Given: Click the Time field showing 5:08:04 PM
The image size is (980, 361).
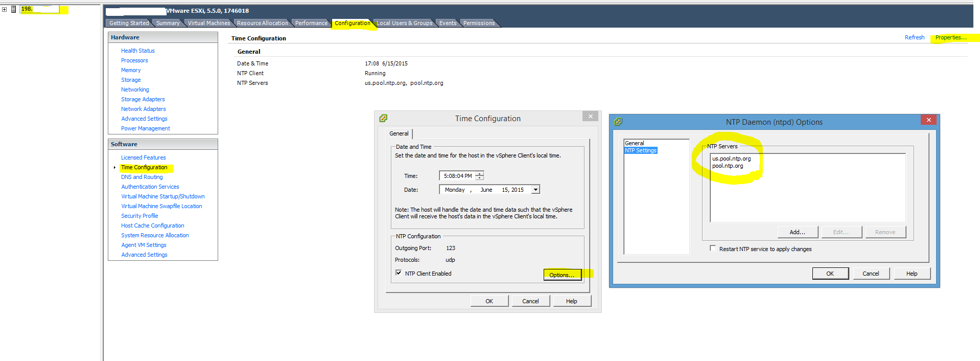Looking at the screenshot, I should click(x=457, y=176).
